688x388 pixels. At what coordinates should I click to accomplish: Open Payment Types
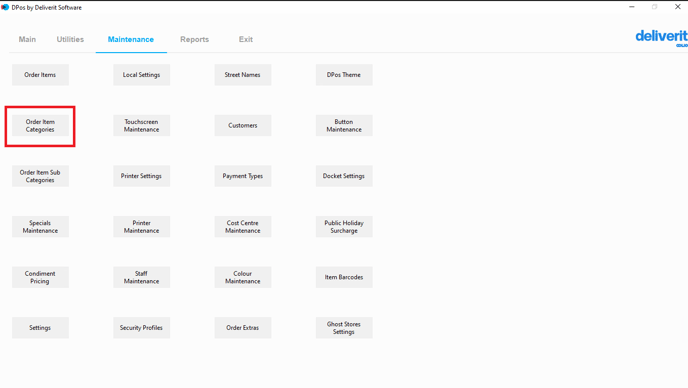[243, 176]
